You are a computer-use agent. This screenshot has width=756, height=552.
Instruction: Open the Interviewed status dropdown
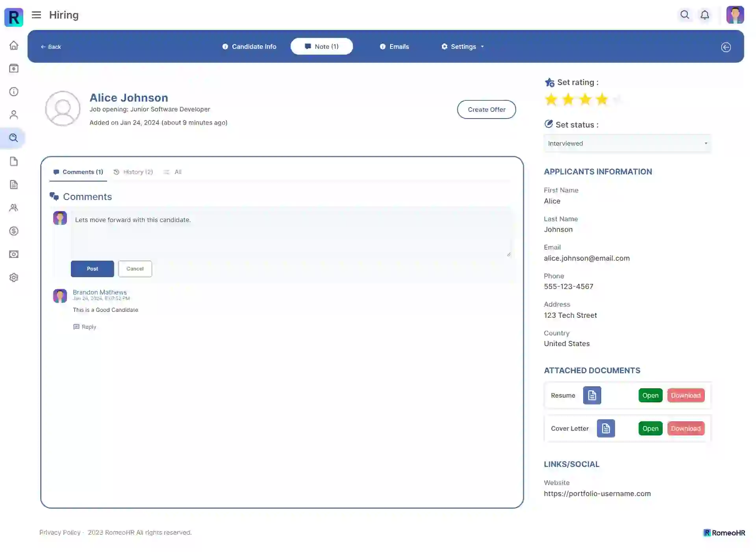628,143
